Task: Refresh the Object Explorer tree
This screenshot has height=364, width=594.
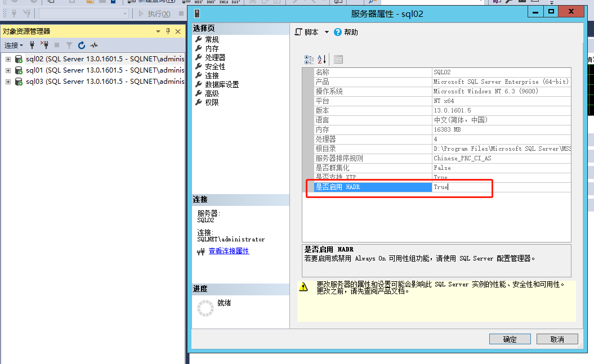Action: 82,46
